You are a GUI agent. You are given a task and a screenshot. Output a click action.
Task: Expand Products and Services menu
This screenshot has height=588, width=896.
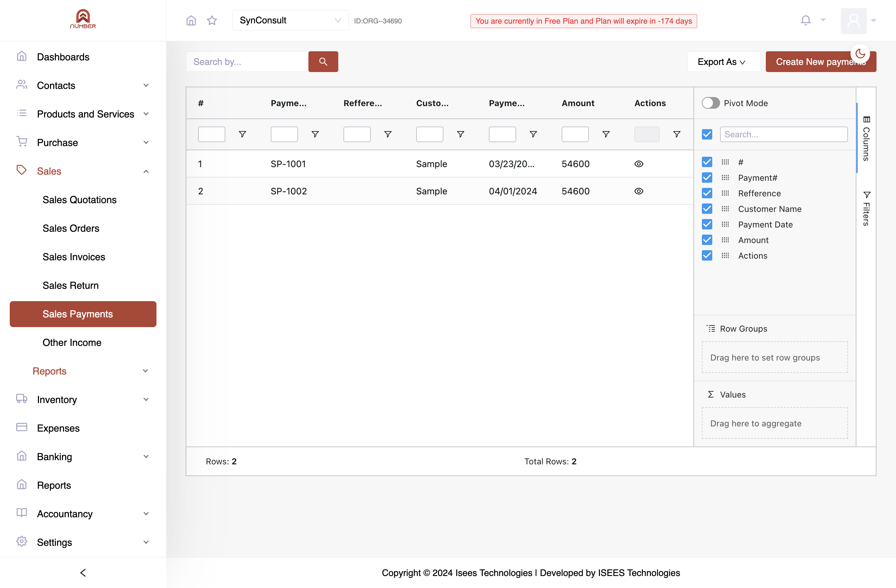tap(83, 114)
